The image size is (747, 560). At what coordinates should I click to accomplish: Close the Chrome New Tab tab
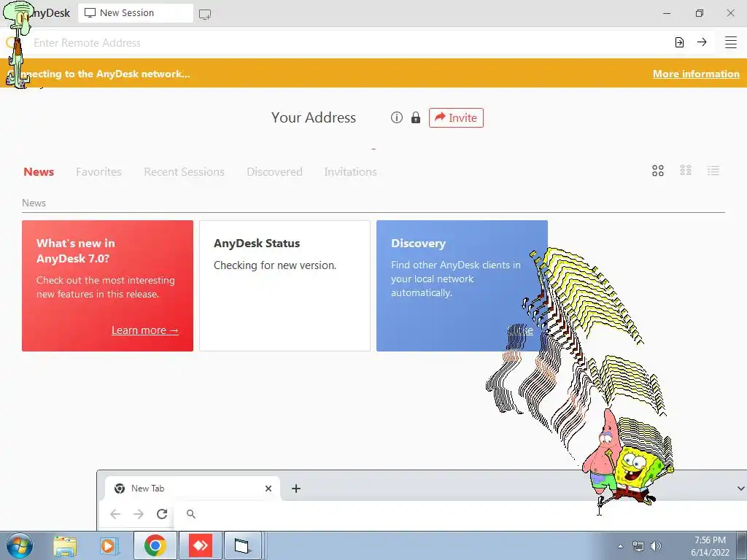(268, 489)
